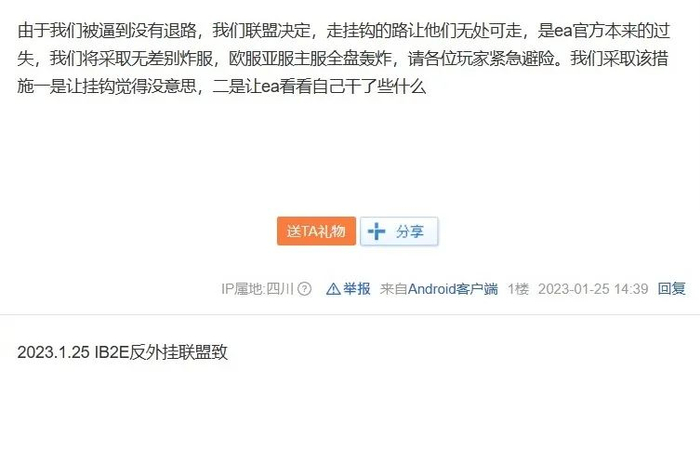Image resolution: width=700 pixels, height=450 pixels.
Task: Click the 来自 text before Android客户端
Action: point(393,289)
